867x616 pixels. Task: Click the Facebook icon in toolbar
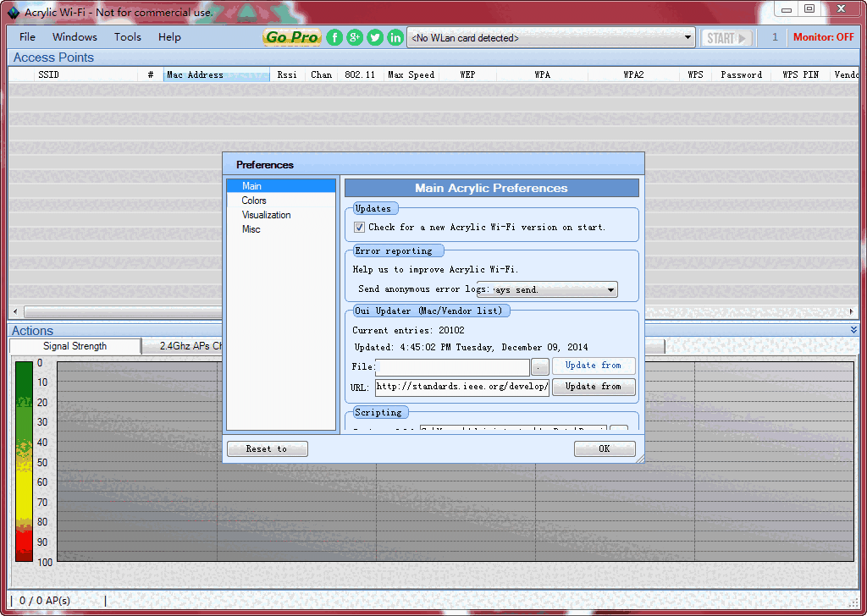point(334,37)
